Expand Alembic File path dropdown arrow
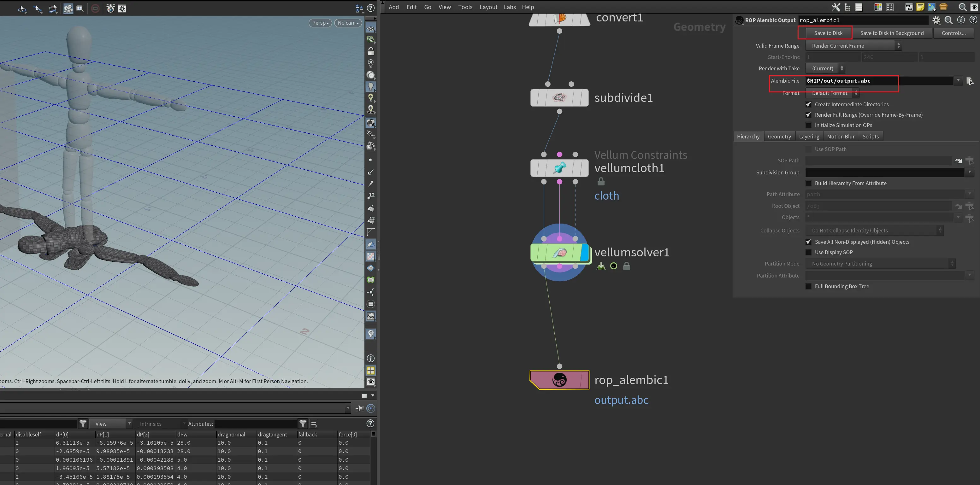 958,81
